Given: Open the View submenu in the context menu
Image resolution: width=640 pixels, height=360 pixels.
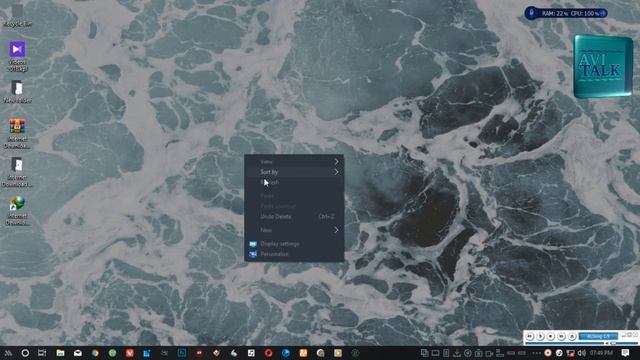Looking at the screenshot, I should 294,162.
